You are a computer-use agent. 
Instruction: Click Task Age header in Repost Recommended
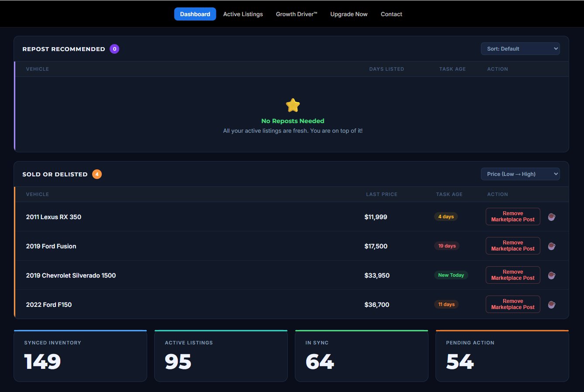click(453, 69)
